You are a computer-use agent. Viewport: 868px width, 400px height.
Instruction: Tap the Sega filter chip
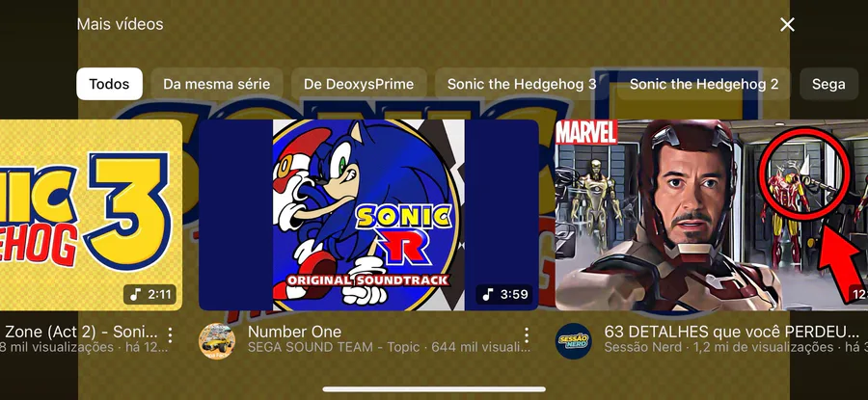pos(828,84)
